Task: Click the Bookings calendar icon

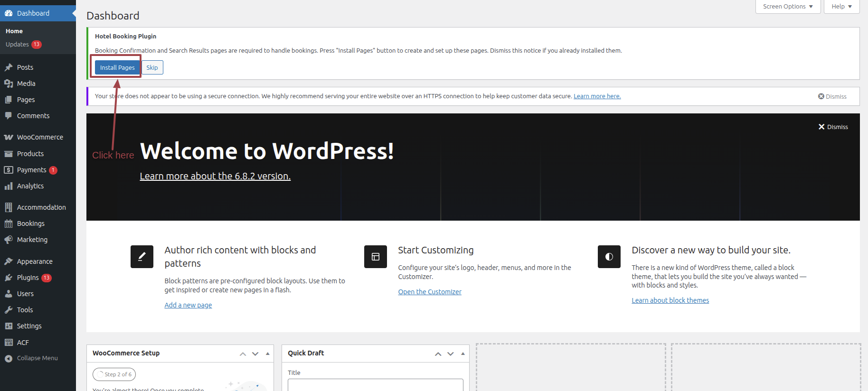Action: 9,223
